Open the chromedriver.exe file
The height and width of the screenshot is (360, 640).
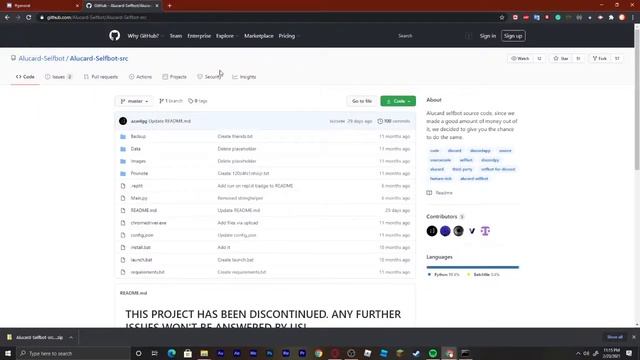[x=149, y=223]
